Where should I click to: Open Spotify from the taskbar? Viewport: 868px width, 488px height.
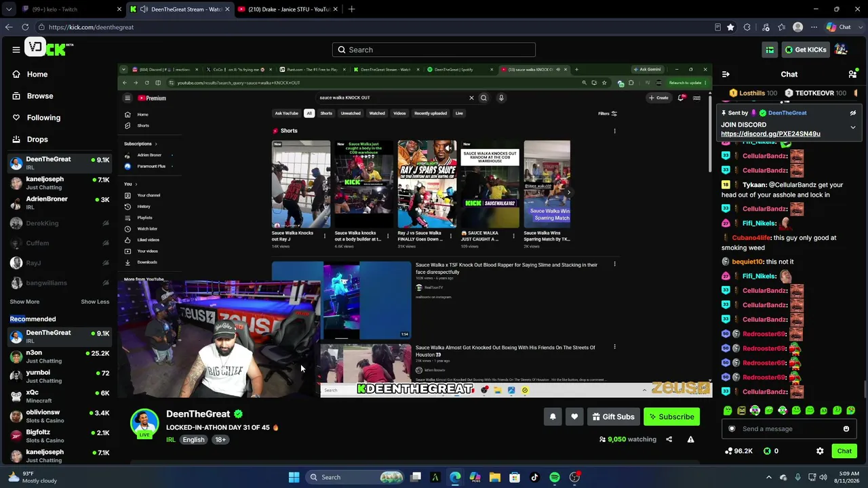[x=555, y=477]
